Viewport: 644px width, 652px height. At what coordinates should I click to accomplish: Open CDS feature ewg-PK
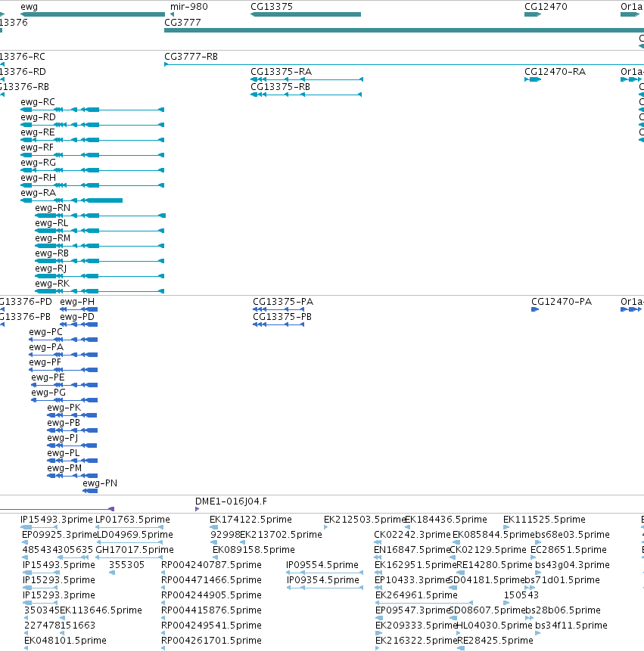(73, 415)
